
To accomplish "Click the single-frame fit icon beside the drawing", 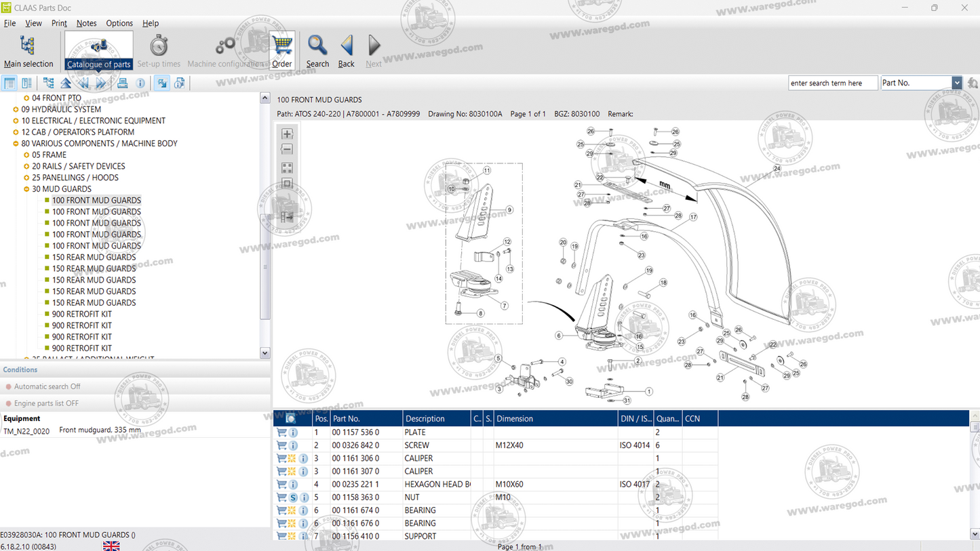I will [287, 184].
